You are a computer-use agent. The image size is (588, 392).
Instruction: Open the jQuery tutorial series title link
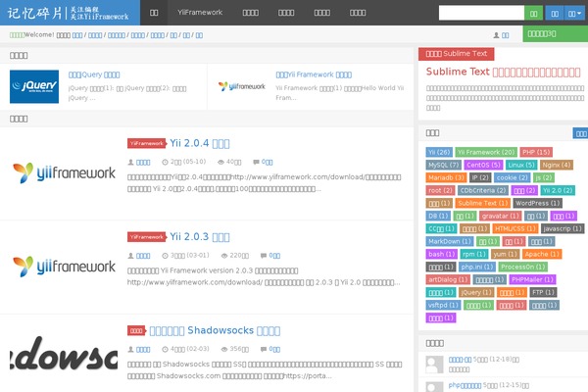tap(94, 74)
